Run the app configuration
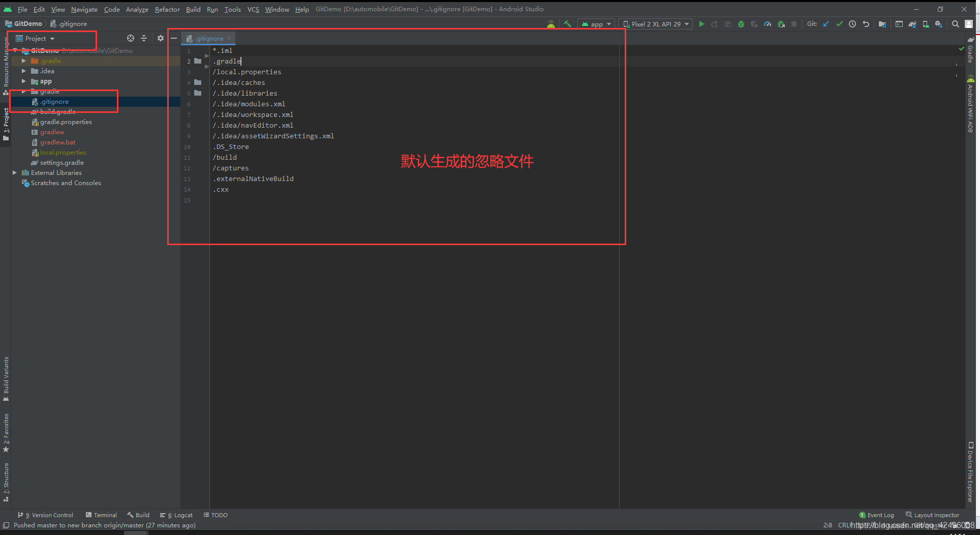The image size is (980, 535). (x=701, y=24)
